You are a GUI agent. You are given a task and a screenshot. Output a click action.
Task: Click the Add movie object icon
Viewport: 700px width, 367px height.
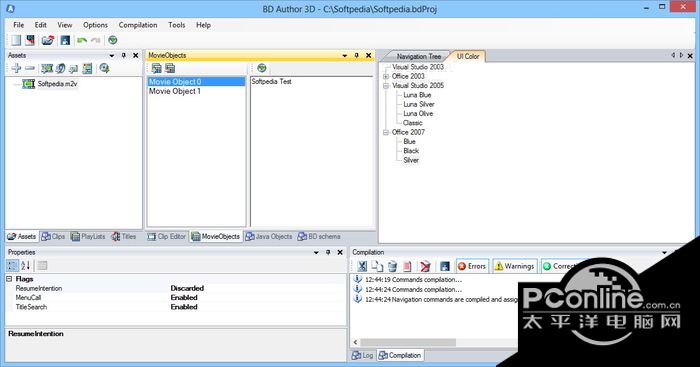[156, 68]
